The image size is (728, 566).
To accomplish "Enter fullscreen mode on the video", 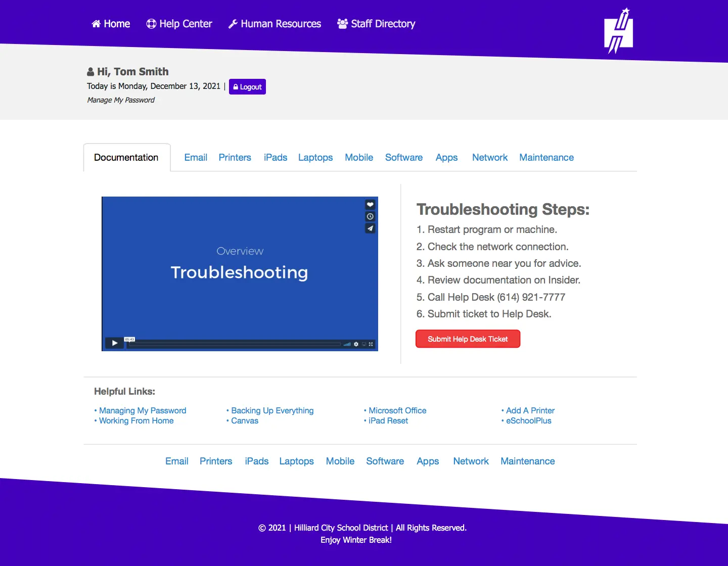I will 371,344.
